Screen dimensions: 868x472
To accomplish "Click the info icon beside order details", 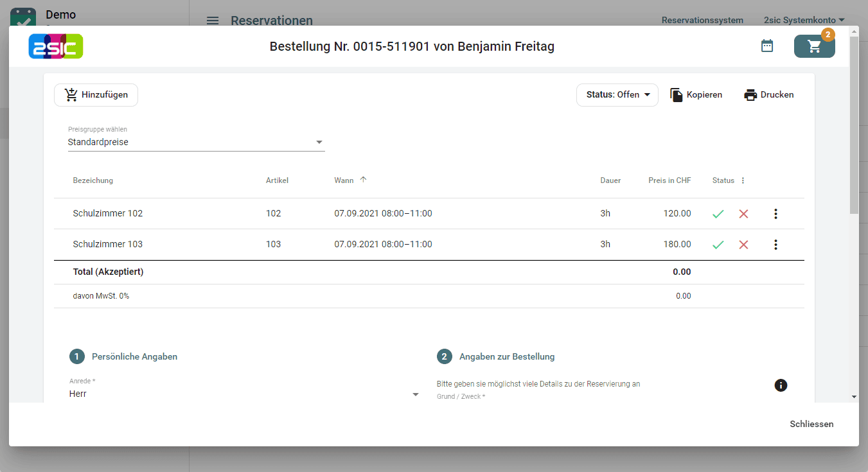I will click(x=781, y=385).
